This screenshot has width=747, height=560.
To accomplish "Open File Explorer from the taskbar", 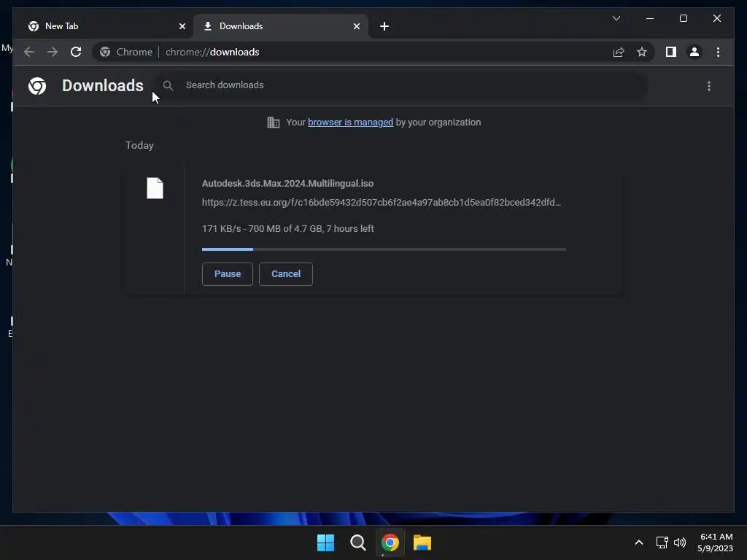I will coord(422,542).
